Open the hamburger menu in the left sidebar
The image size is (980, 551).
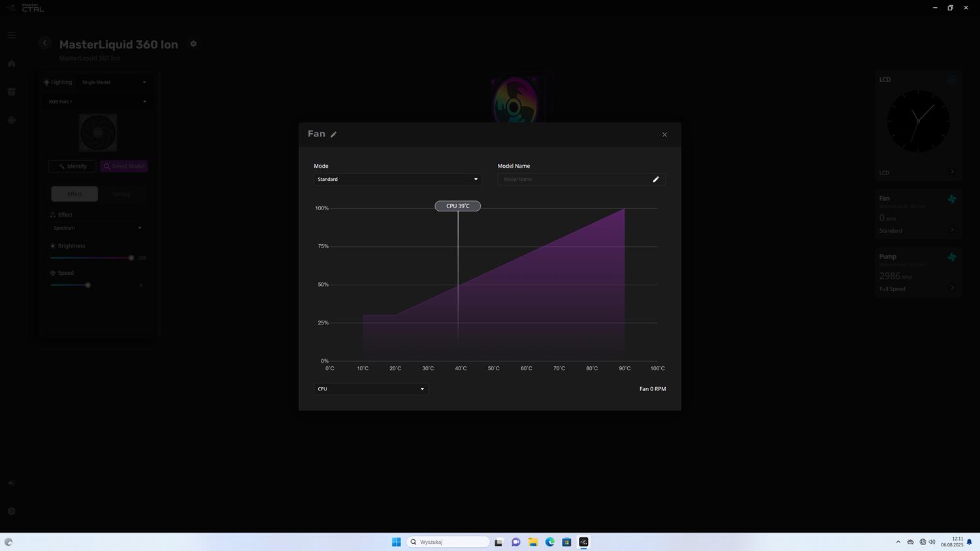pyautogui.click(x=12, y=35)
